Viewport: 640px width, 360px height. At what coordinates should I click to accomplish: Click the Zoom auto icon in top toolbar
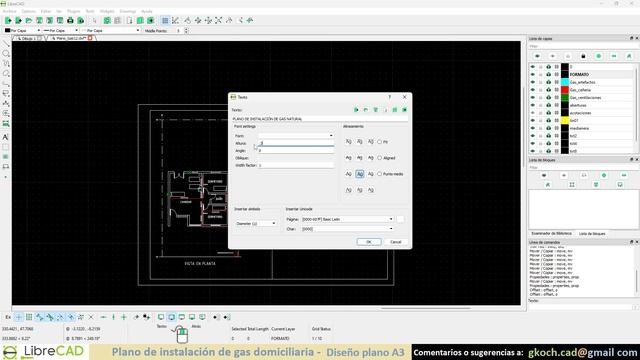[218, 20]
